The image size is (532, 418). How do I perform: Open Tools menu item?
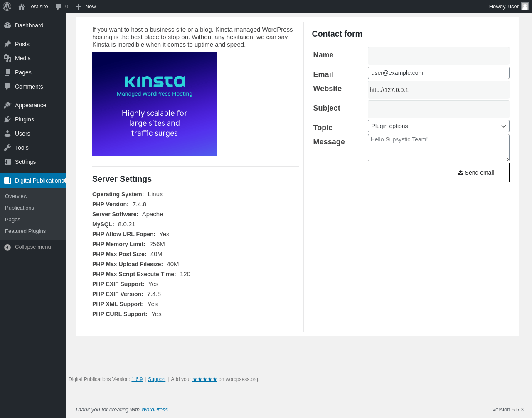point(33,148)
